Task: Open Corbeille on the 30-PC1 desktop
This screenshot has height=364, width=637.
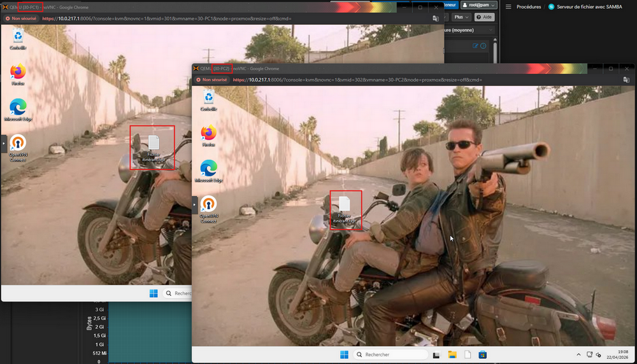Action: (x=18, y=39)
